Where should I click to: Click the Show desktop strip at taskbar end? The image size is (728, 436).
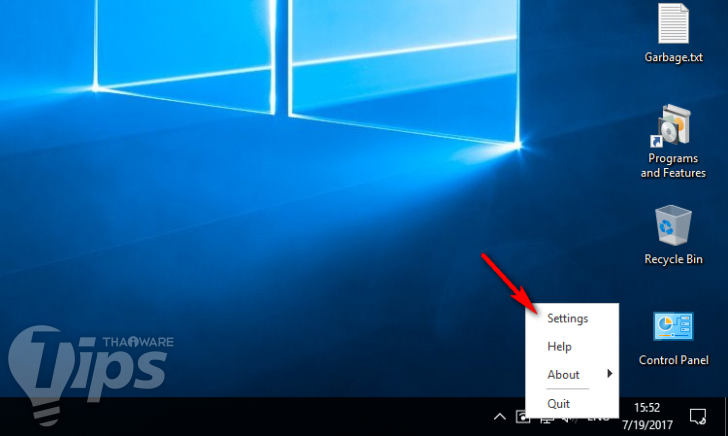coord(726,416)
